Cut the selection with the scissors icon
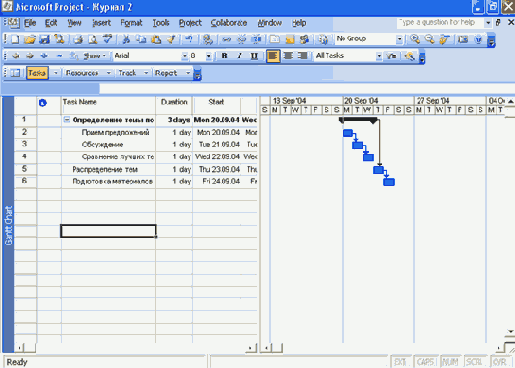The height and width of the screenshot is (368, 515). click(x=126, y=39)
